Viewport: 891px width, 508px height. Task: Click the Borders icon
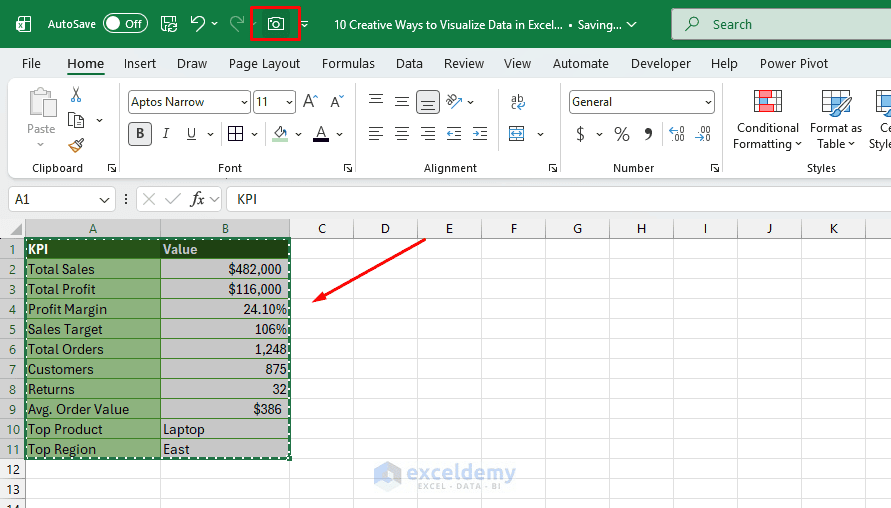[x=235, y=134]
